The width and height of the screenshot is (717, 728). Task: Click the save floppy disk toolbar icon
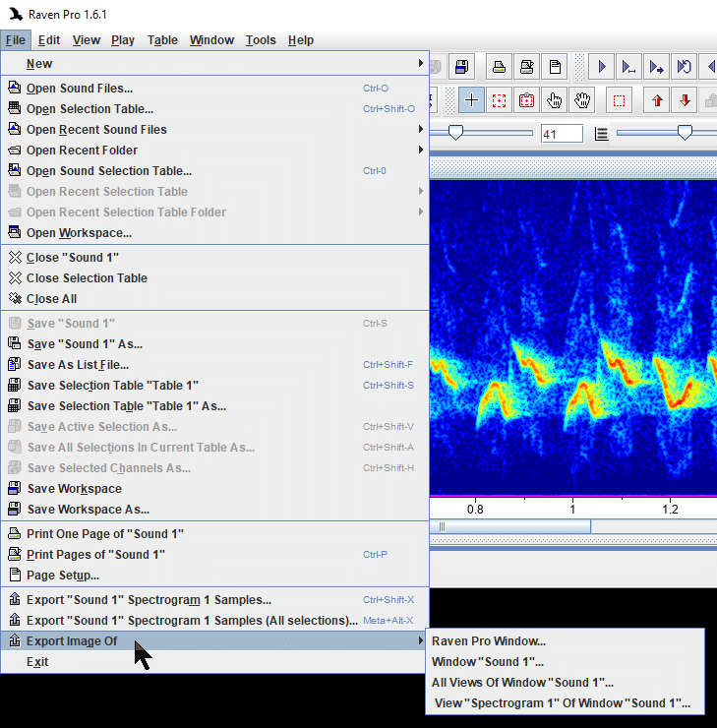click(x=461, y=67)
